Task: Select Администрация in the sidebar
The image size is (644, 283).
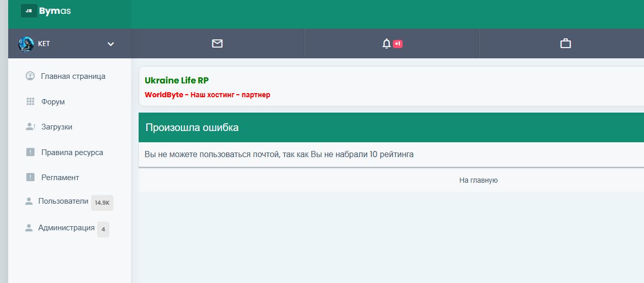Action: (66, 228)
